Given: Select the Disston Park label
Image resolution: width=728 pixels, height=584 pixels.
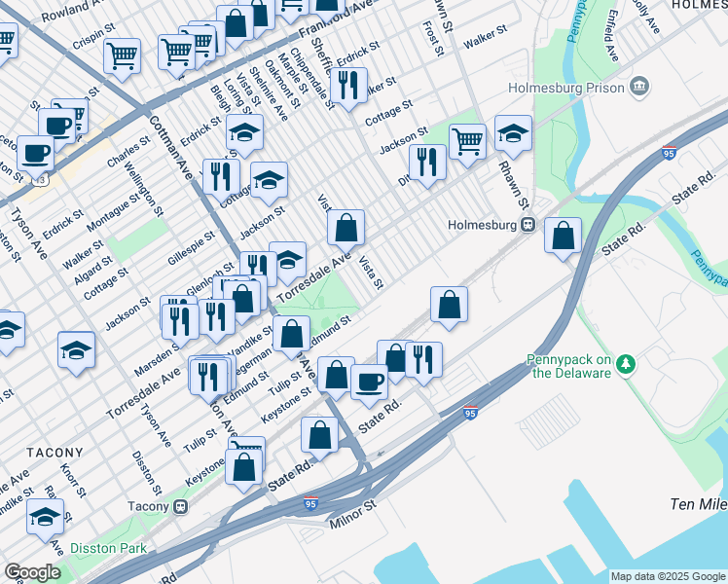Looking at the screenshot, I should pos(109,548).
